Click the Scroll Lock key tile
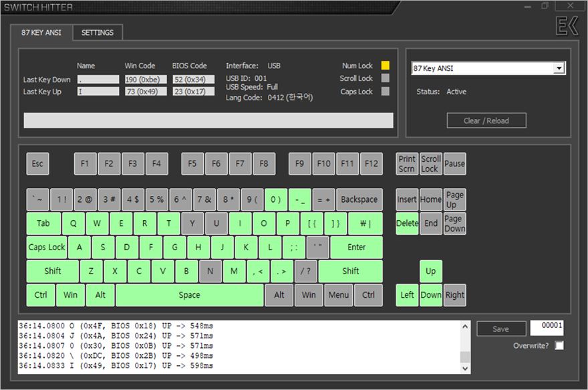This screenshot has height=390, width=588. click(430, 164)
